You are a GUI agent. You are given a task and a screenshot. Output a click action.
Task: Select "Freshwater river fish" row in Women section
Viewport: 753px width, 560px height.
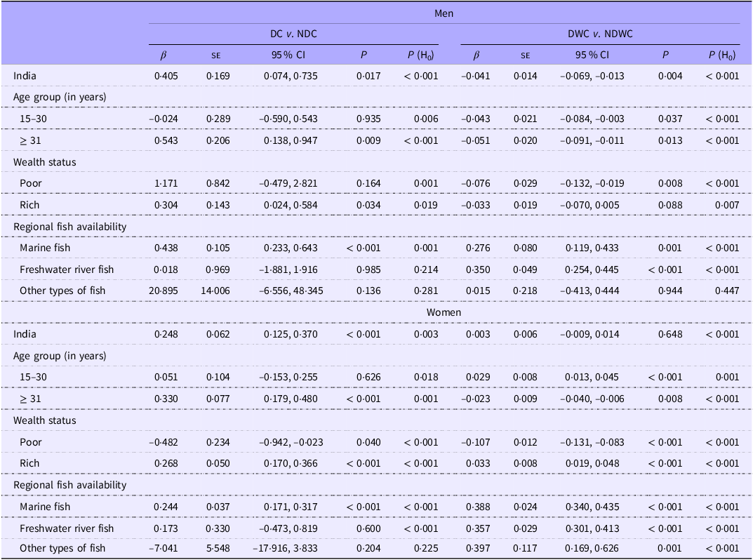(x=67, y=528)
